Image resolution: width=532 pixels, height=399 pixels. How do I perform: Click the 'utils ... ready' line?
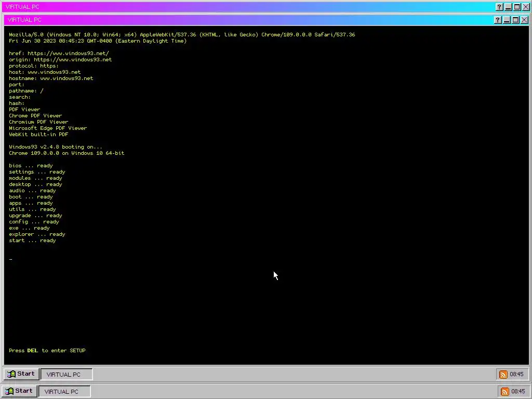click(32, 209)
